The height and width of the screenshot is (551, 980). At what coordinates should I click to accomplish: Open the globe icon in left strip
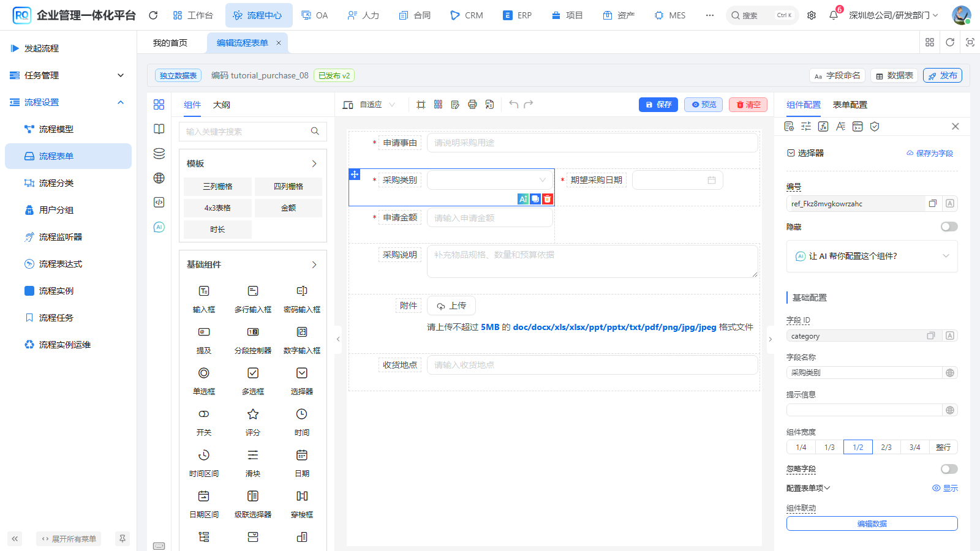tap(159, 178)
